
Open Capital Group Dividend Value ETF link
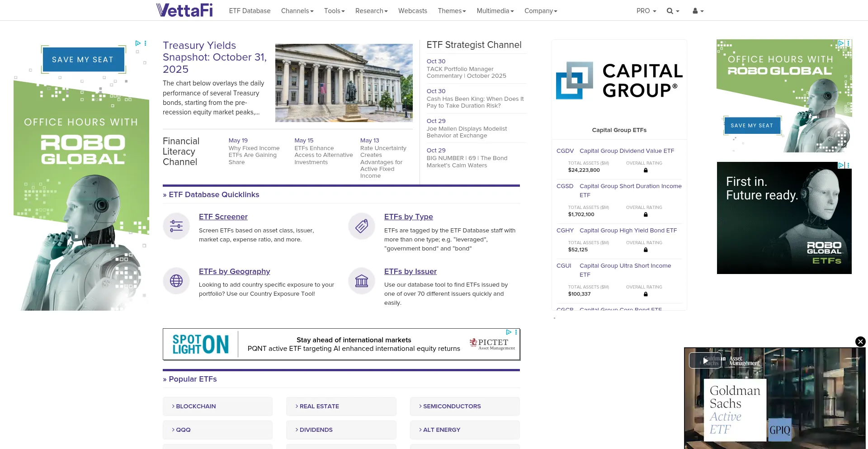(x=627, y=151)
